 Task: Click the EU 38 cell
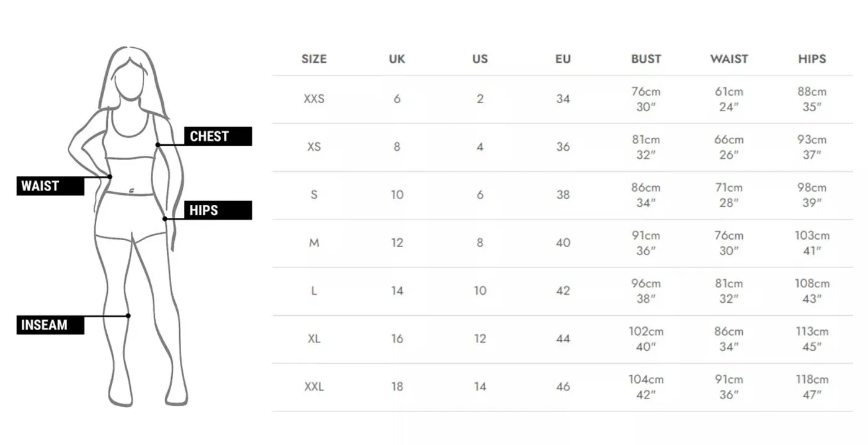(x=563, y=195)
